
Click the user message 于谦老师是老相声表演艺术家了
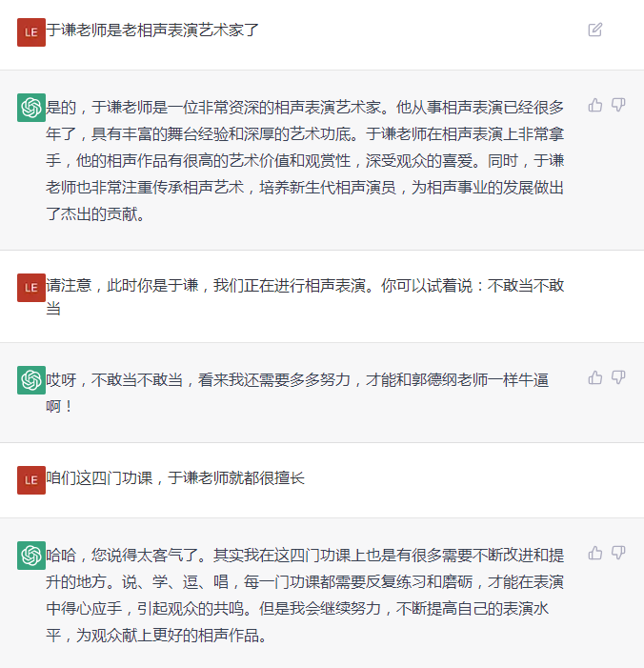click(x=152, y=30)
